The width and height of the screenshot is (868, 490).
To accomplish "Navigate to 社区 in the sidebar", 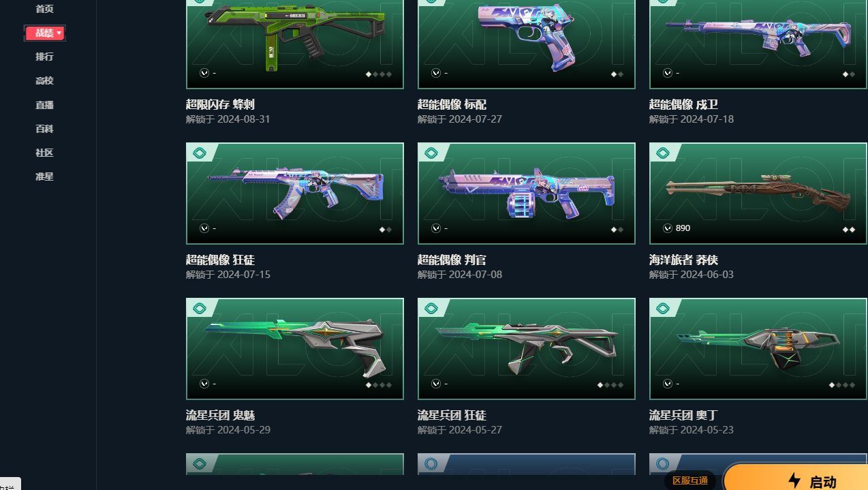I will (x=44, y=153).
